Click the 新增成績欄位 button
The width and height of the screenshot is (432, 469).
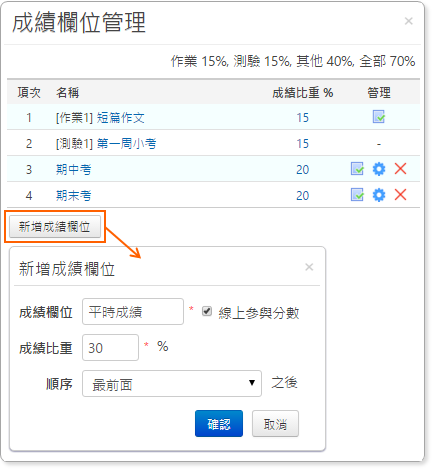point(55,227)
